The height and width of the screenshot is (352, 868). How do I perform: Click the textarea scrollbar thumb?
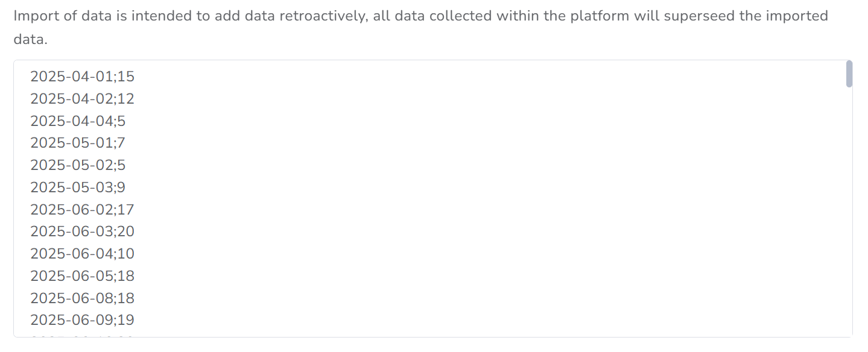(849, 74)
